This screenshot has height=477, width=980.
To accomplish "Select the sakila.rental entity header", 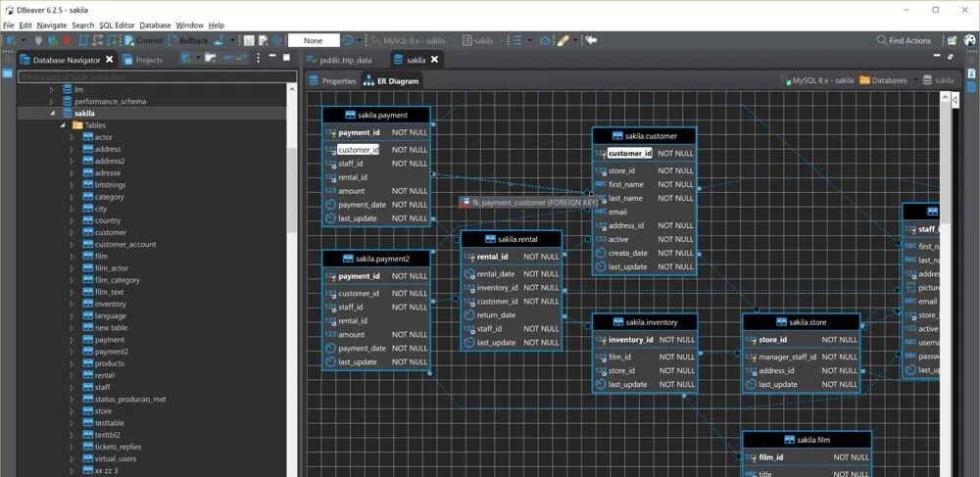I will click(x=512, y=239).
